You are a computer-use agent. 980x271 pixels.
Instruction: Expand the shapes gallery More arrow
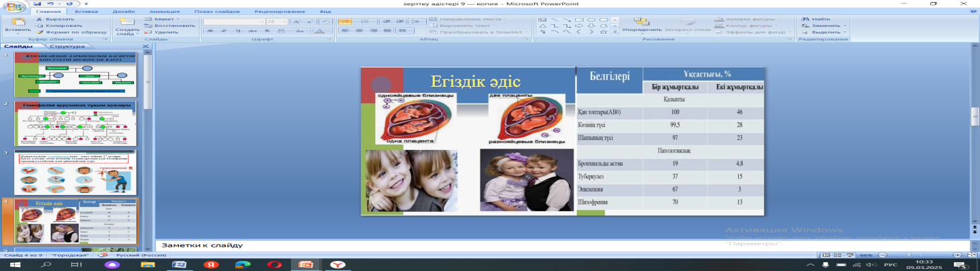(615, 32)
